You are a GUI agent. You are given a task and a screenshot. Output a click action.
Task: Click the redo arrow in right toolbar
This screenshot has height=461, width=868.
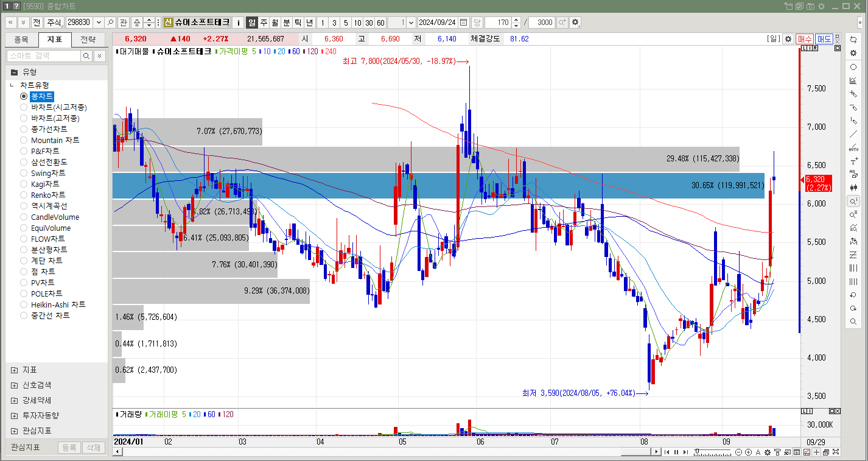(x=853, y=308)
